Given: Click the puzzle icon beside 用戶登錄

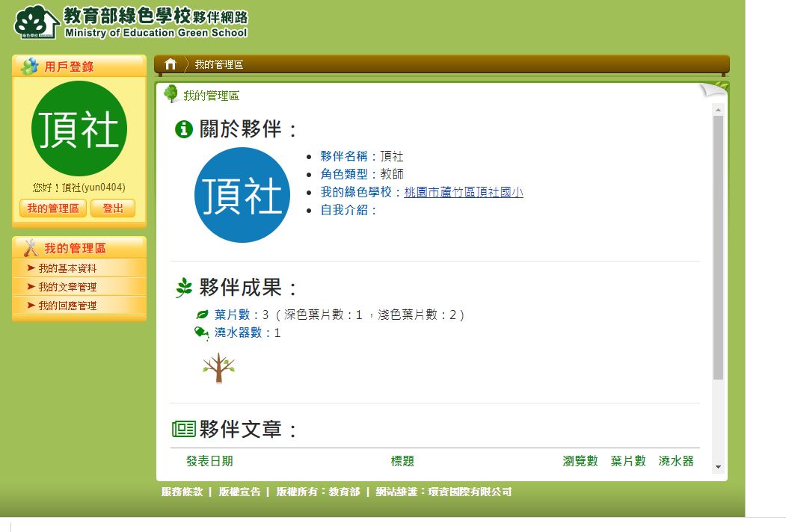Looking at the screenshot, I should tap(30, 66).
